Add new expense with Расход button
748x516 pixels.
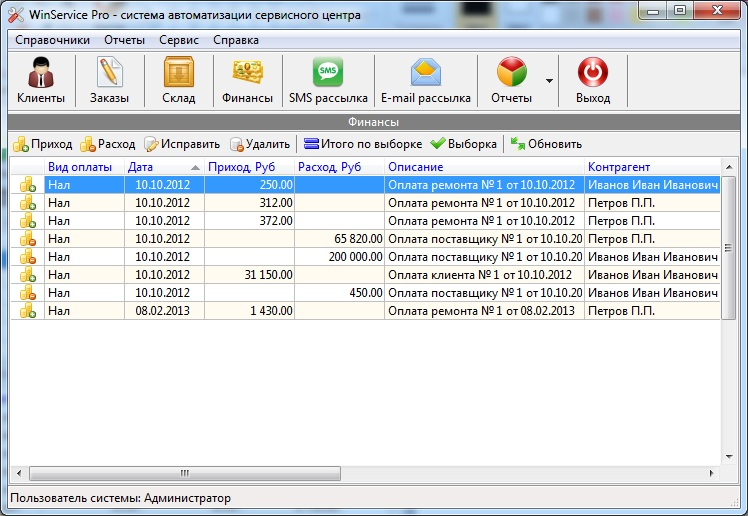pos(108,144)
